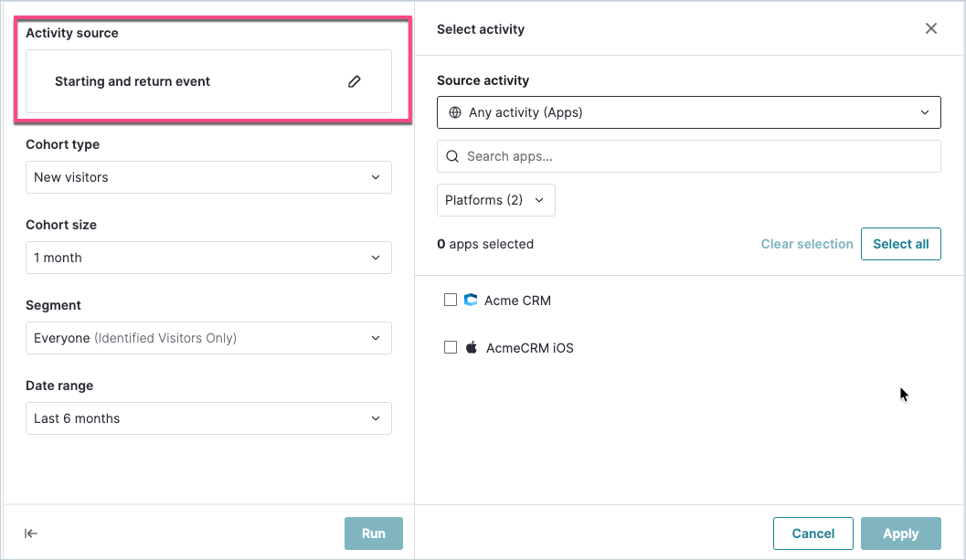Click the Apply button

point(901,534)
